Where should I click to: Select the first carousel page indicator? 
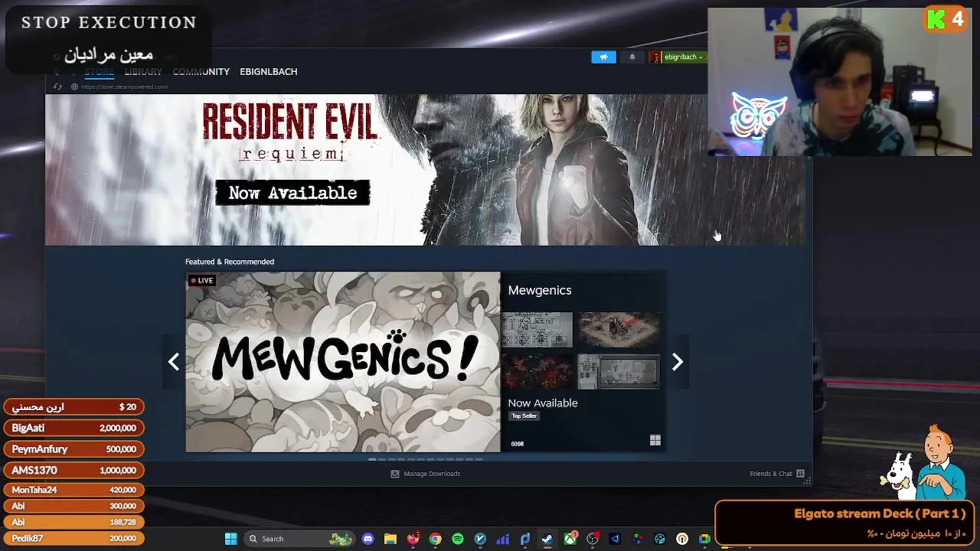[372, 459]
